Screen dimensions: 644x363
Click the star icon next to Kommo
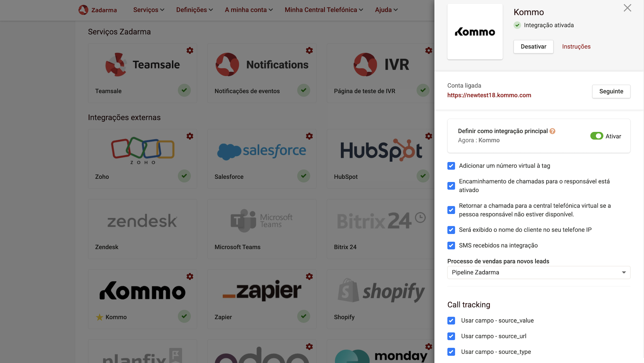click(x=99, y=317)
